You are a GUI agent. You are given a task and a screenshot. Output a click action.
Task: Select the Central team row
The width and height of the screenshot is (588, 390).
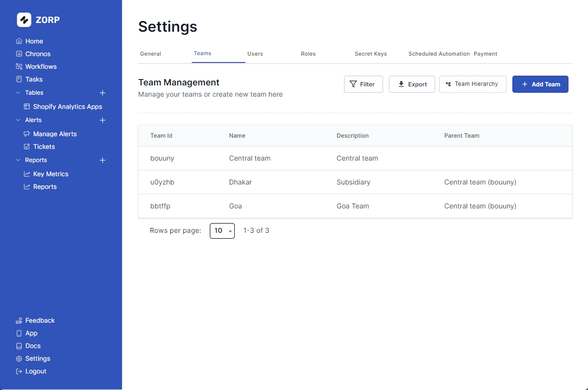(293, 158)
